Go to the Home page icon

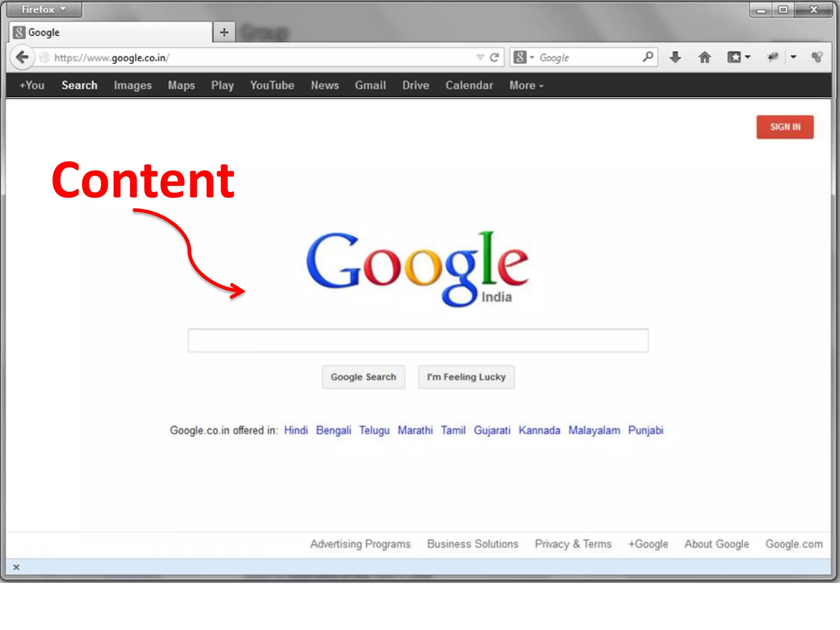click(705, 57)
